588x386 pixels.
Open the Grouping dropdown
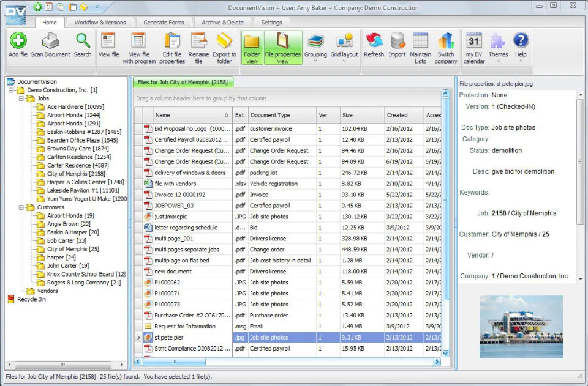coord(315,48)
